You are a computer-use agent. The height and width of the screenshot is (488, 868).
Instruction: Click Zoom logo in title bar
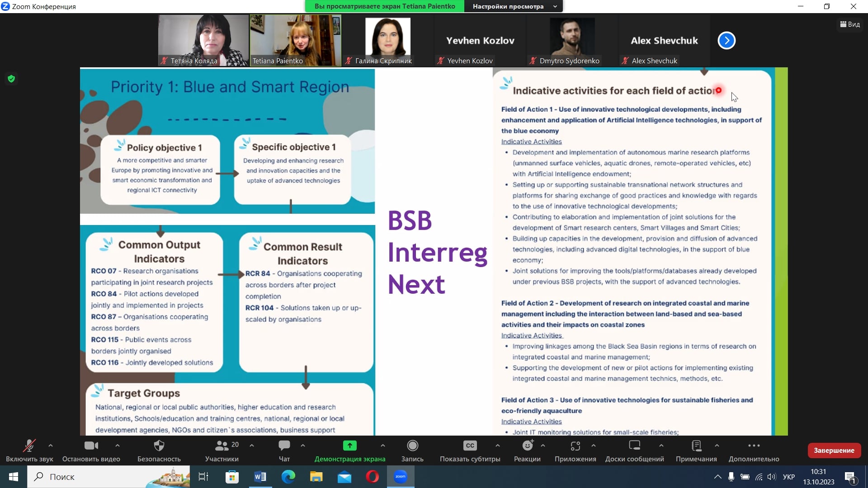point(5,6)
